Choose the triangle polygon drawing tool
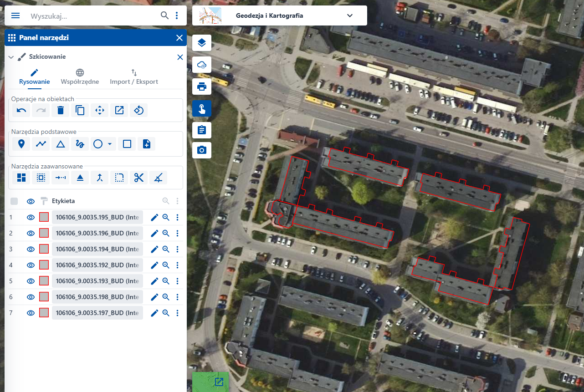Screen dimensions: 584x392 point(61,144)
